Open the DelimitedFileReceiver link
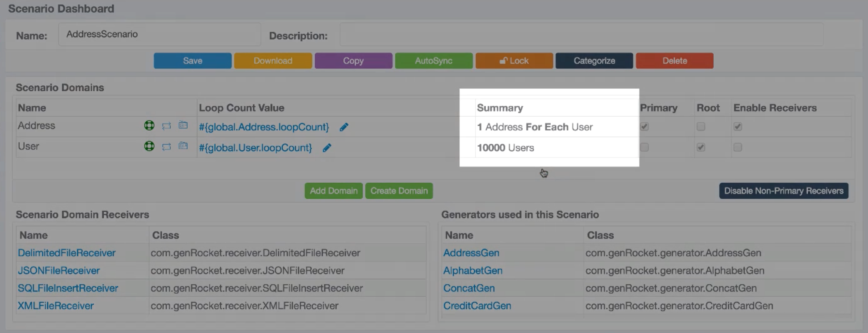868x333 pixels. click(67, 253)
